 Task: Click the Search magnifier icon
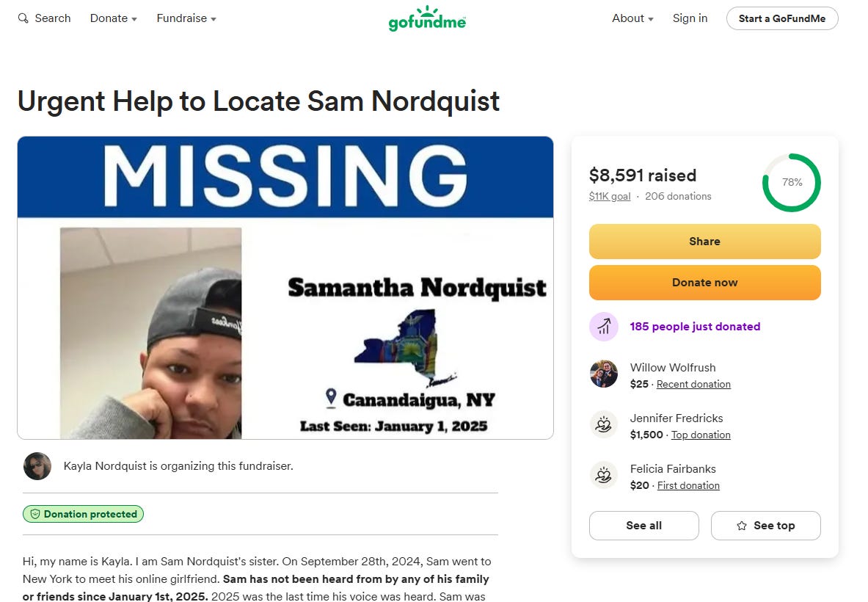pos(23,18)
